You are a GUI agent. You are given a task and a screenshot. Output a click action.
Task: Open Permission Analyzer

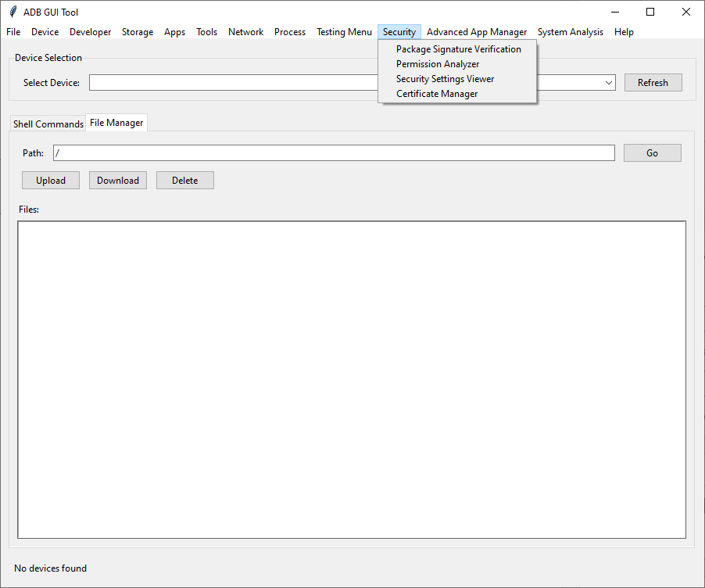(x=437, y=63)
